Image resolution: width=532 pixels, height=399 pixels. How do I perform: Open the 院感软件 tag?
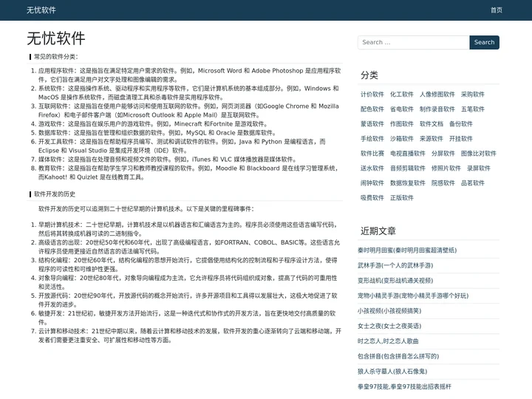click(443, 183)
